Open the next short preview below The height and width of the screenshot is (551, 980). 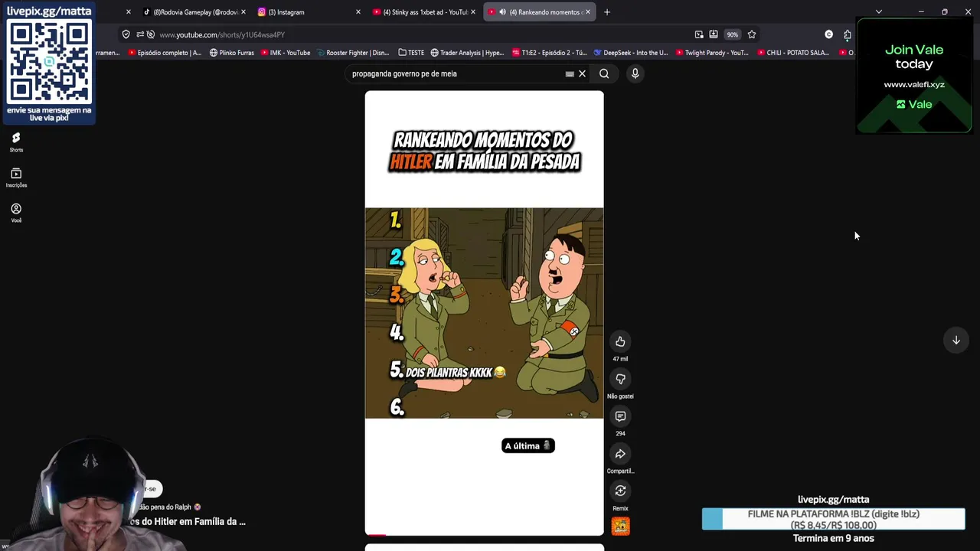click(x=484, y=547)
